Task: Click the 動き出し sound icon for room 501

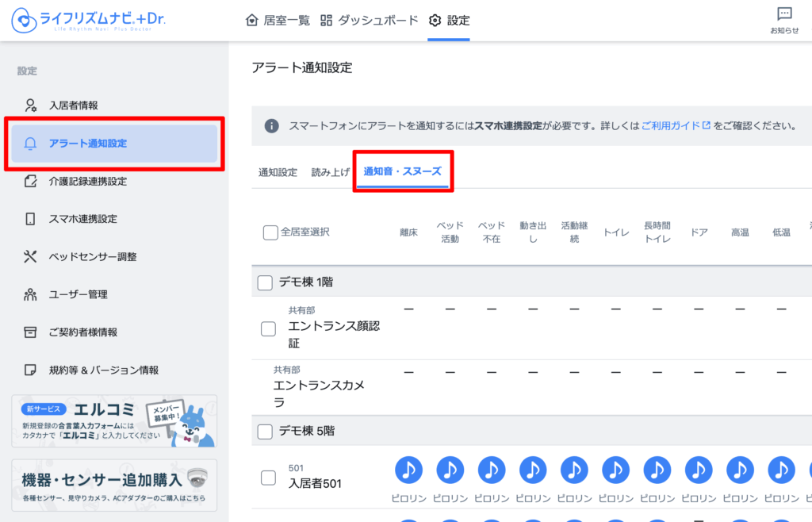Action: coord(533,470)
